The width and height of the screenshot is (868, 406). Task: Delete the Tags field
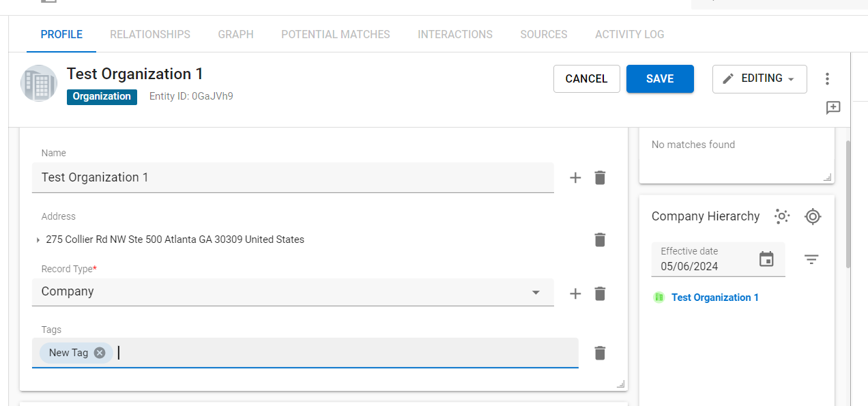[x=600, y=353]
